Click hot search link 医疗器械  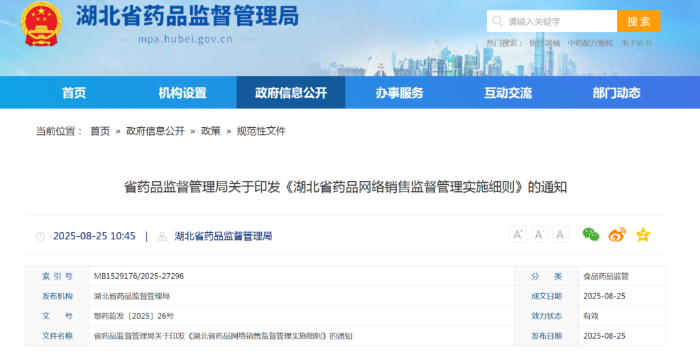pos(545,43)
